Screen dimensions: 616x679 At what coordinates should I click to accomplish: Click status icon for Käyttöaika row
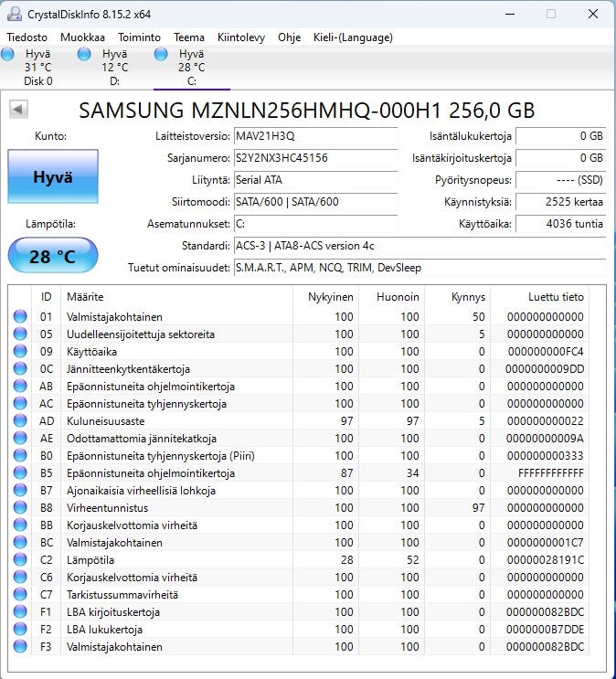[20, 352]
